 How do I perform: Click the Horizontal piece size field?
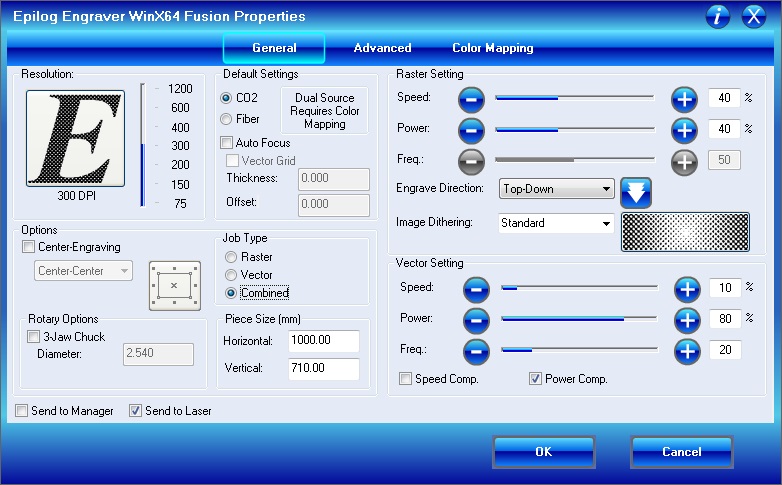point(324,341)
